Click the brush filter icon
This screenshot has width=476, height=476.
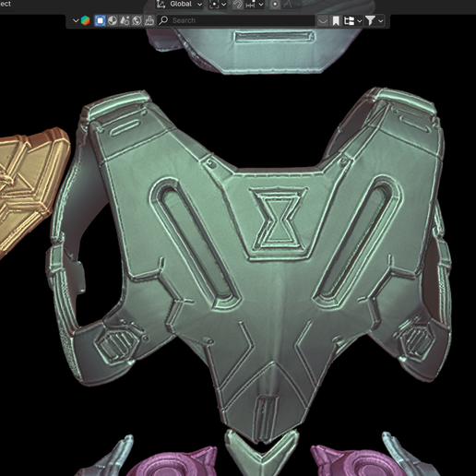pos(149,20)
